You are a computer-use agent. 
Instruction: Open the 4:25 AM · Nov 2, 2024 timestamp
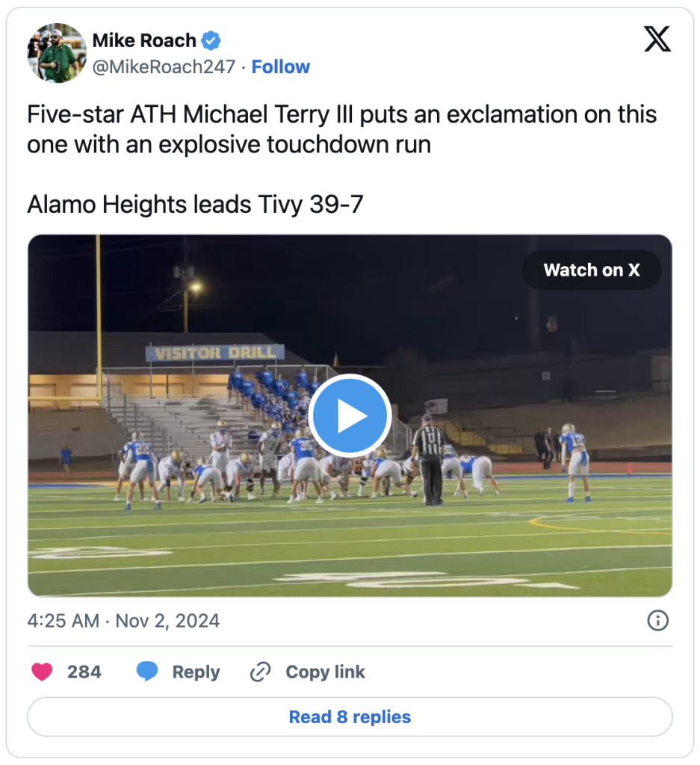pos(123,621)
